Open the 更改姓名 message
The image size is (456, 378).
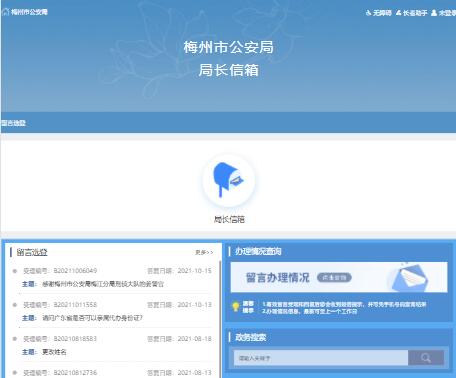click(x=54, y=352)
